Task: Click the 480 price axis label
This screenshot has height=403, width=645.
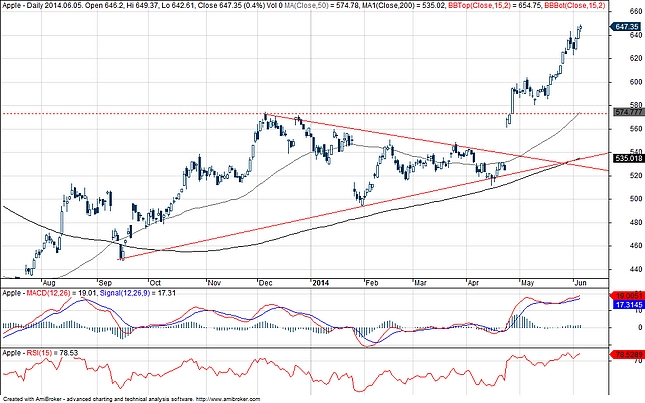Action: [636, 222]
